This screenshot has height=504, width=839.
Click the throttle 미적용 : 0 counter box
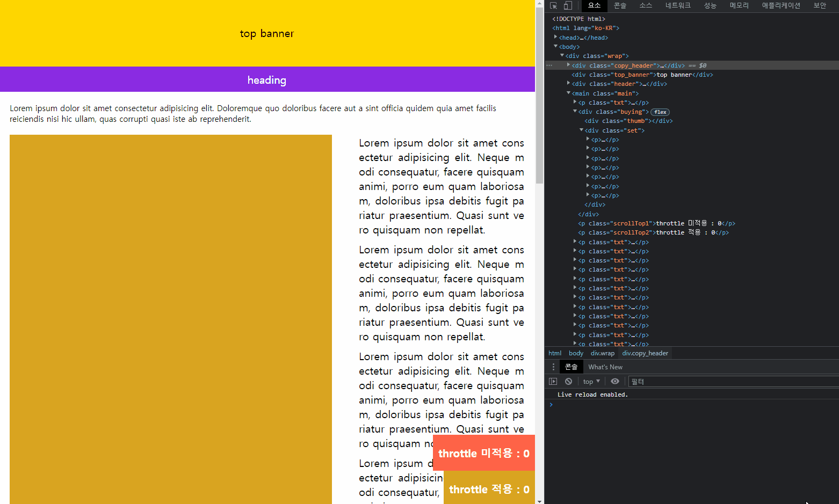point(484,453)
